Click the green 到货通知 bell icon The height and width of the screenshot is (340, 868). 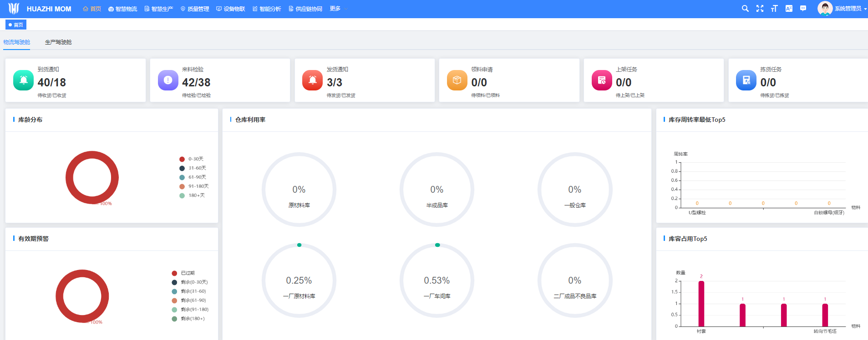tap(23, 80)
